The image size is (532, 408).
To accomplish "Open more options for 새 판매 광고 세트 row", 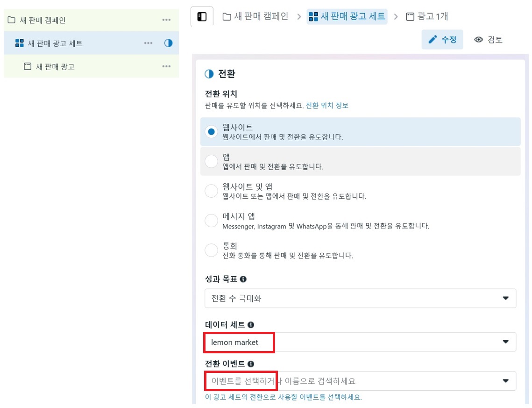I will pyautogui.click(x=148, y=43).
